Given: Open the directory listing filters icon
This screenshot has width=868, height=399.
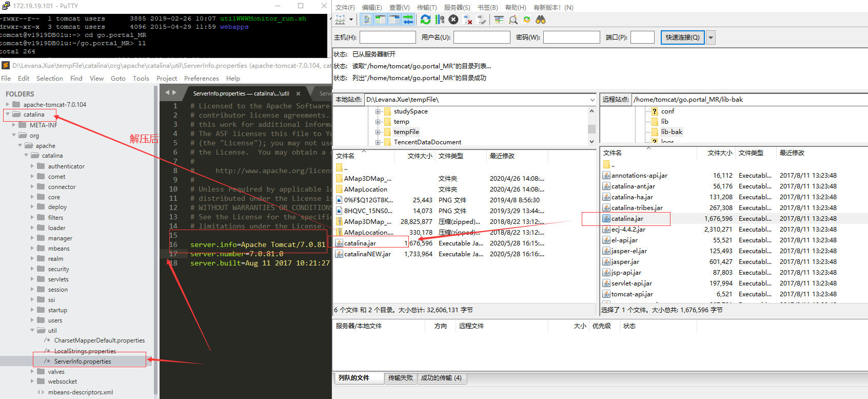Looking at the screenshot, I should (x=499, y=20).
